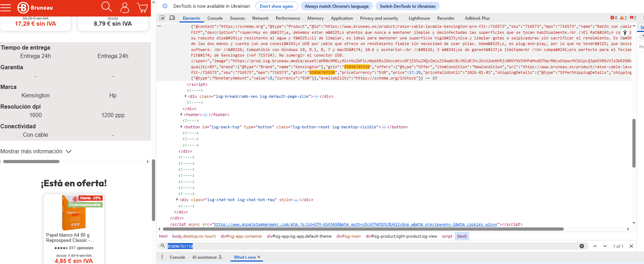644x264 pixels.
Task: Select the script breadcrumb item
Action: tap(447, 236)
